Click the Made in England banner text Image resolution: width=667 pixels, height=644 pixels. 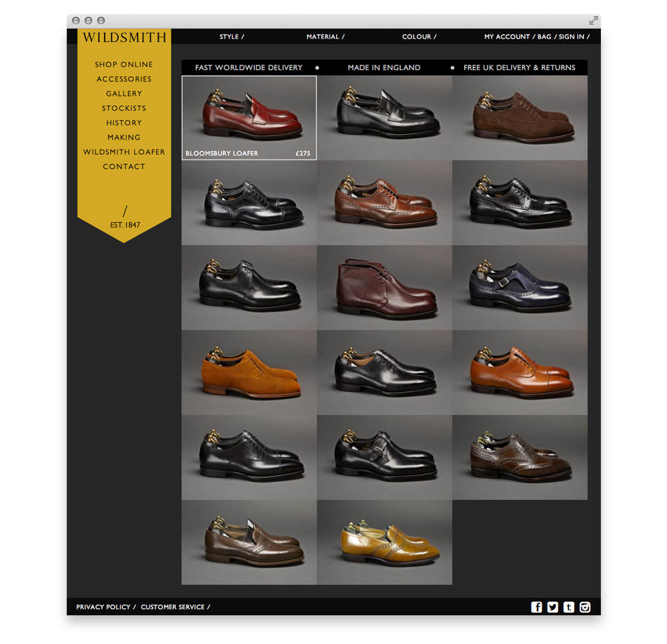tap(384, 67)
